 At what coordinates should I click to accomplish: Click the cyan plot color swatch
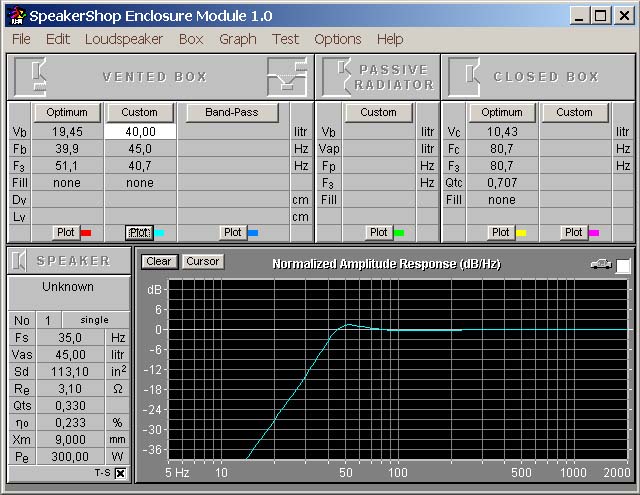pyautogui.click(x=159, y=233)
